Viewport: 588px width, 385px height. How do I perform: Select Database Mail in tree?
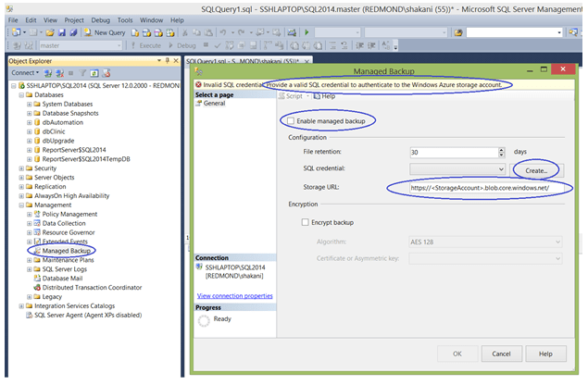(62, 279)
